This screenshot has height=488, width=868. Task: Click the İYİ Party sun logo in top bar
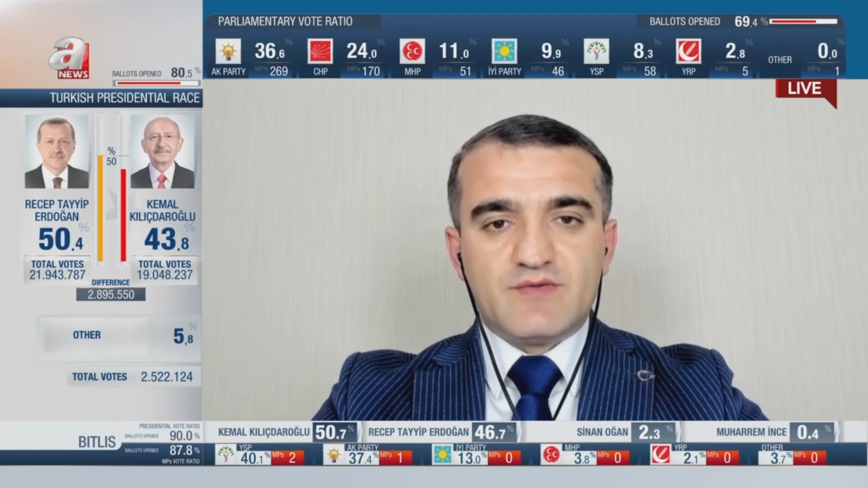504,51
